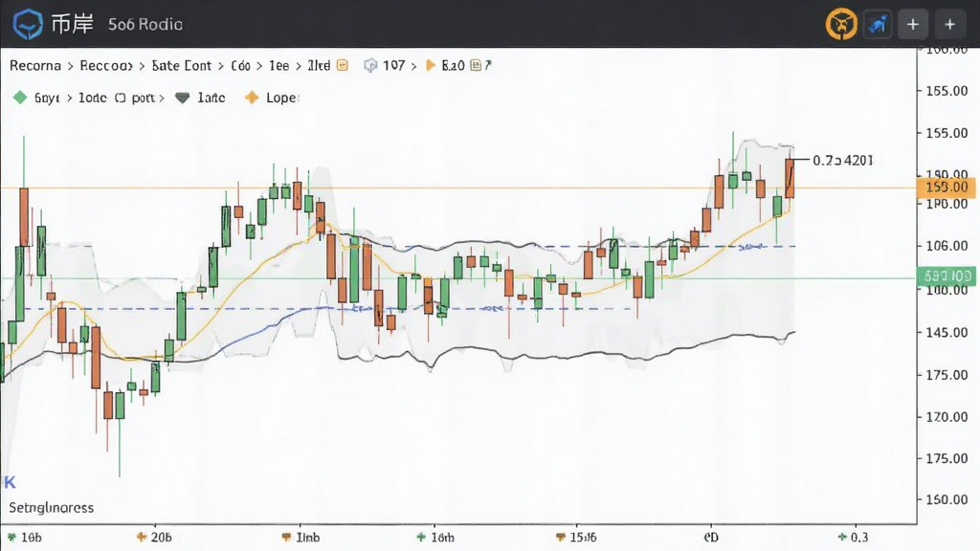Click the green marker icon beside '0.3'
Image resolution: width=980 pixels, height=551 pixels.
[842, 538]
